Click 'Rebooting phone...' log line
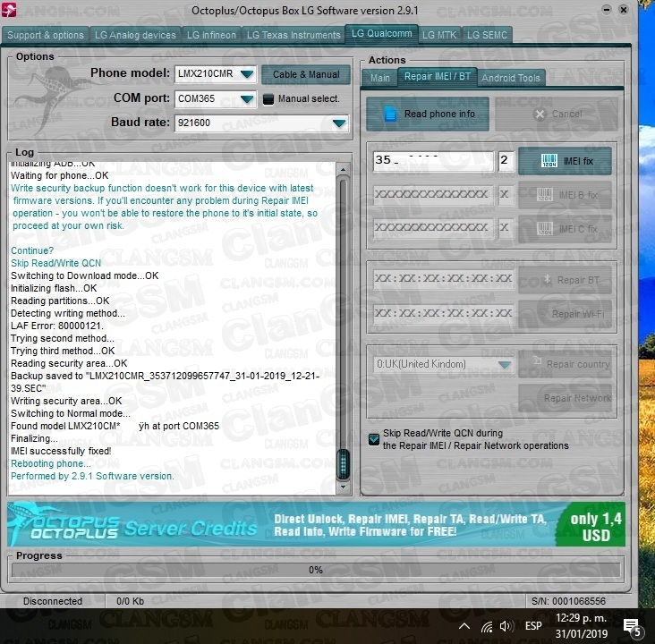655x644 pixels. [50, 463]
